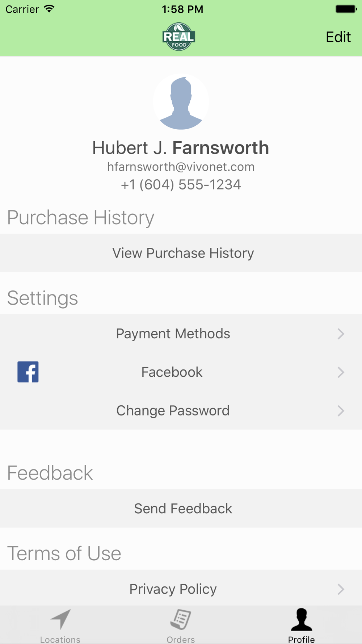Expand the Privacy Policy chevron
This screenshot has height=644, width=362.
point(341,589)
